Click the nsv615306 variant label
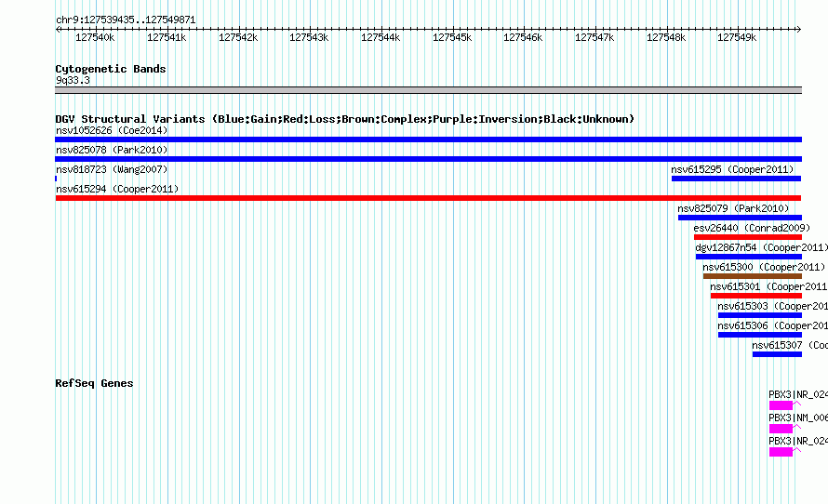Image resolution: width=828 pixels, height=504 pixels. [772, 325]
